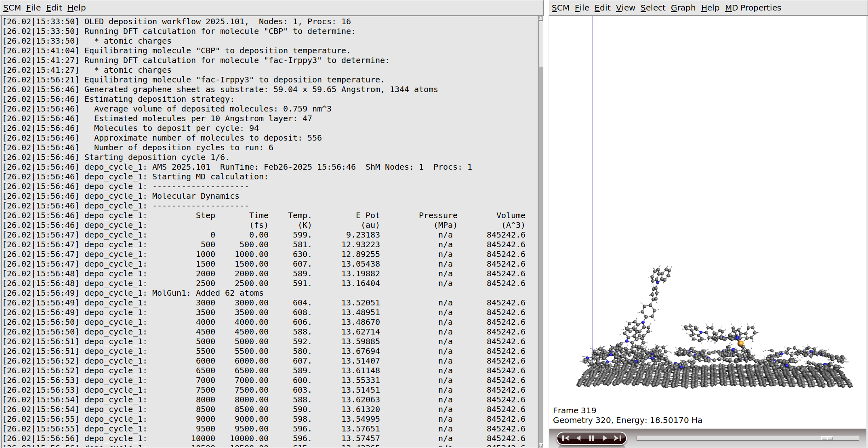Image resolution: width=868 pixels, height=448 pixels.
Task: Step forward one frame
Action: click(605, 438)
